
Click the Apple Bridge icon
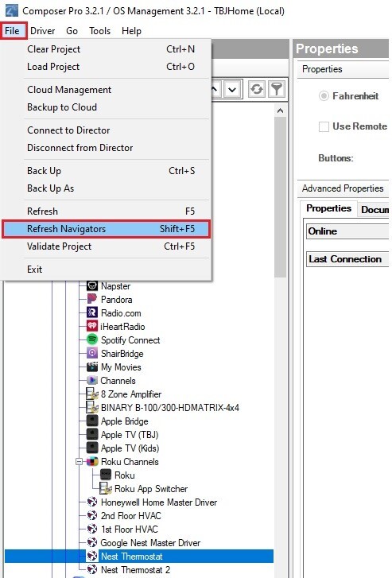[91, 421]
